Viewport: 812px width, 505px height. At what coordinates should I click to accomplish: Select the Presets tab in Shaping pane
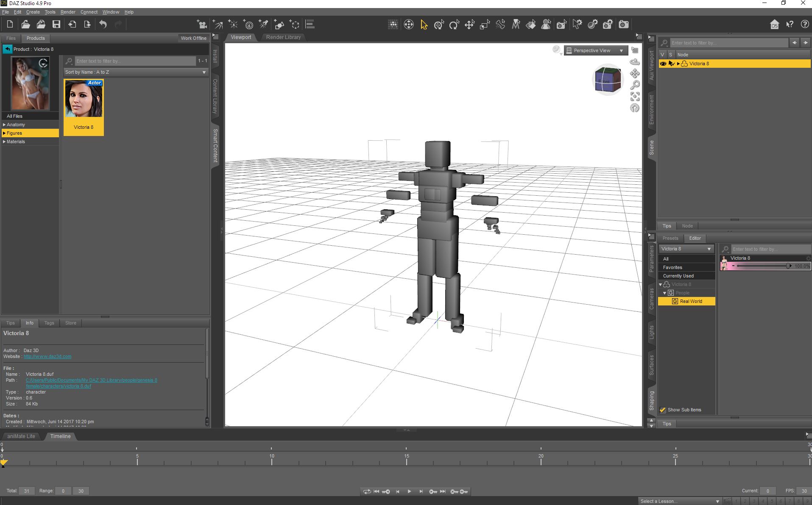(670, 238)
